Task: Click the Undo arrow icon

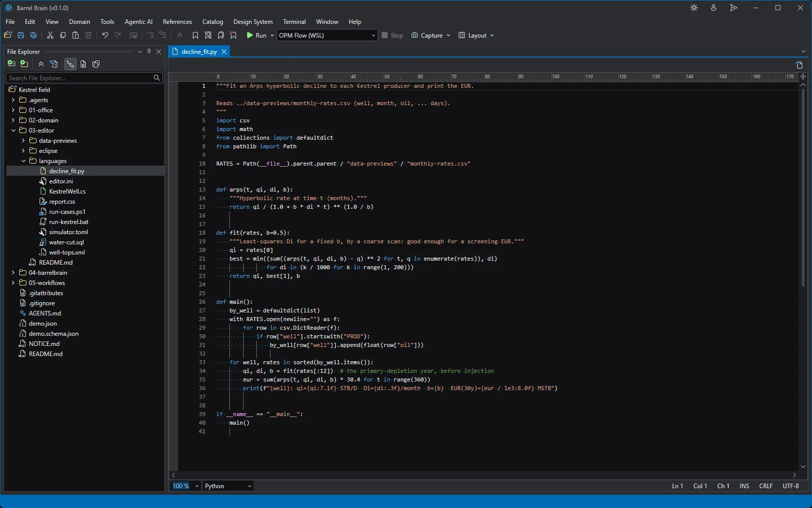Action: click(x=105, y=36)
